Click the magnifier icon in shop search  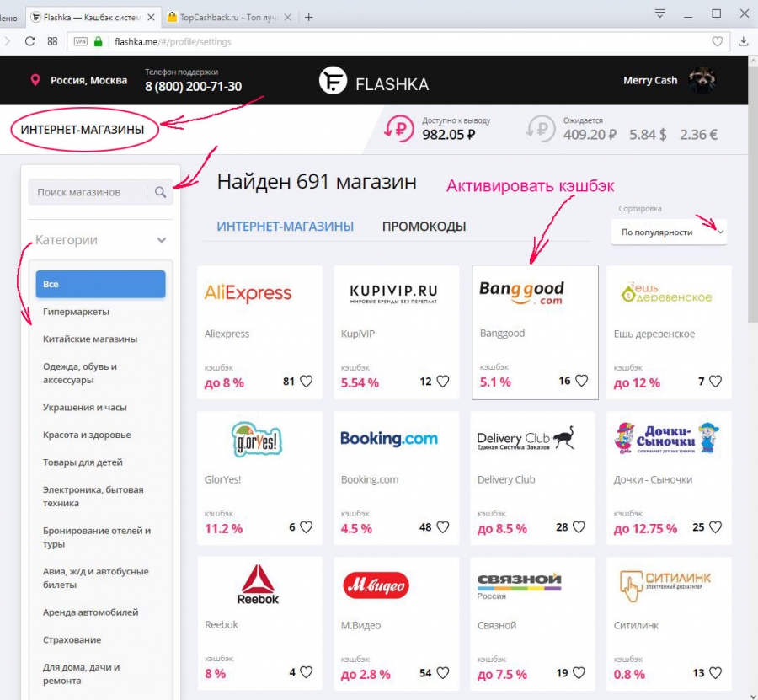pos(161,192)
